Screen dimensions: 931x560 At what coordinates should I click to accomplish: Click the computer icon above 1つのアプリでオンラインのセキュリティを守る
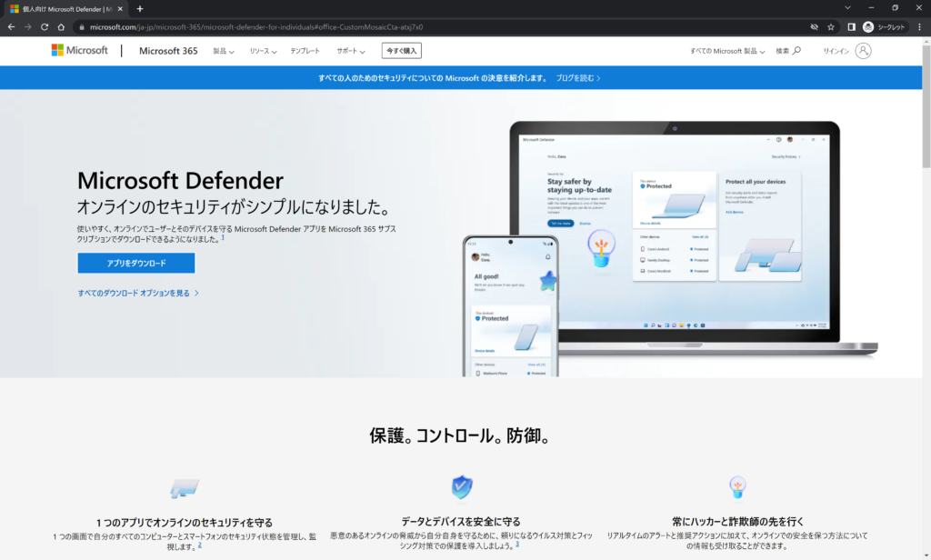click(185, 487)
